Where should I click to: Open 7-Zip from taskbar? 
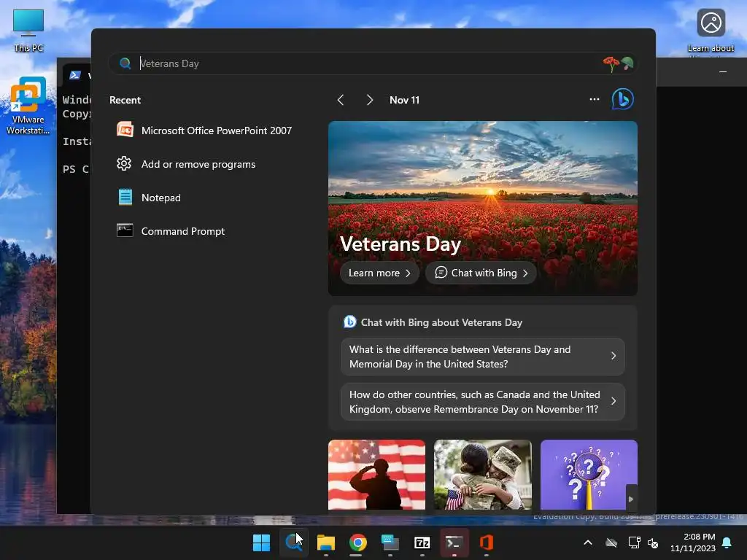pos(422,542)
